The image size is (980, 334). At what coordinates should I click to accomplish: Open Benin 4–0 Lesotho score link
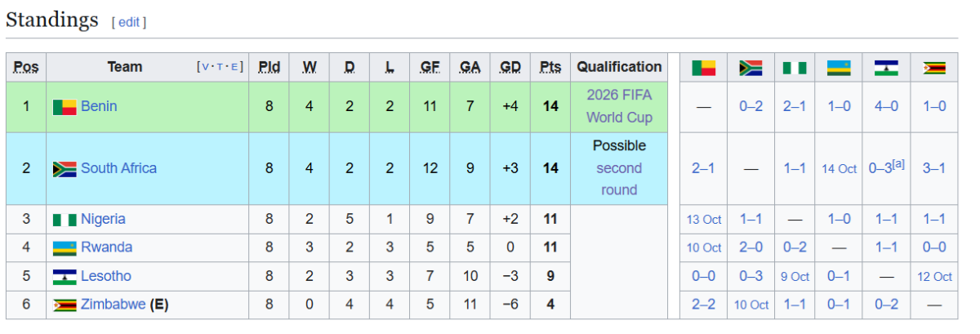tap(886, 106)
